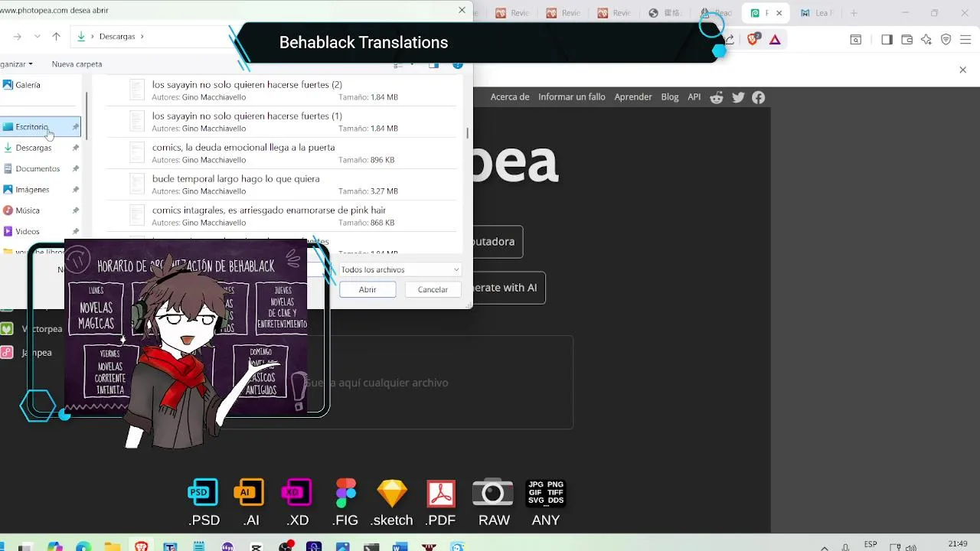This screenshot has width=980, height=551.
Task: Open Word from the taskbar
Action: click(400, 546)
